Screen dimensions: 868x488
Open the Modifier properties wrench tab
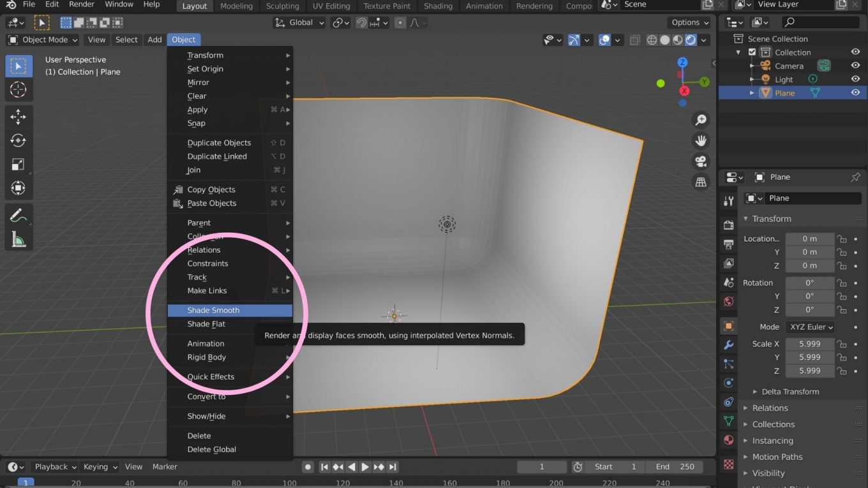click(728, 345)
